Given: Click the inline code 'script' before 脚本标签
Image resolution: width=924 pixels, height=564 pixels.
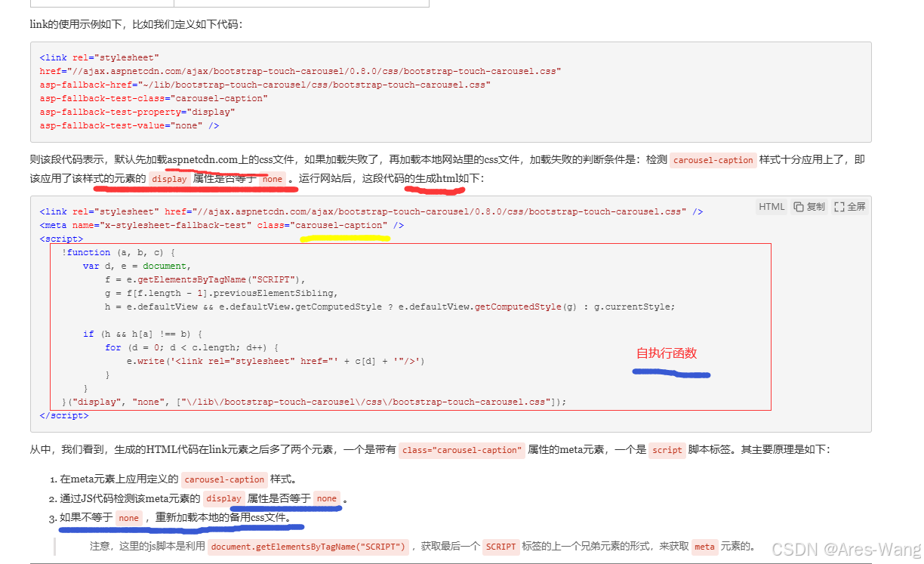Looking at the screenshot, I should pyautogui.click(x=667, y=450).
